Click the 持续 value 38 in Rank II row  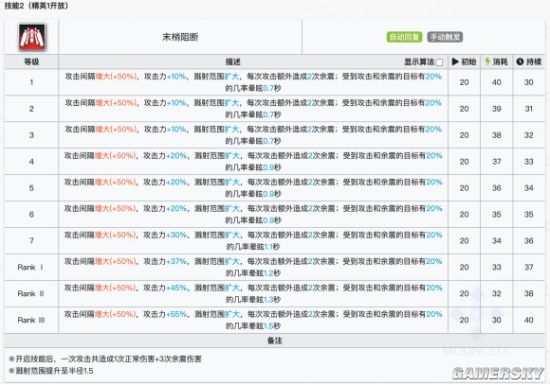click(529, 293)
